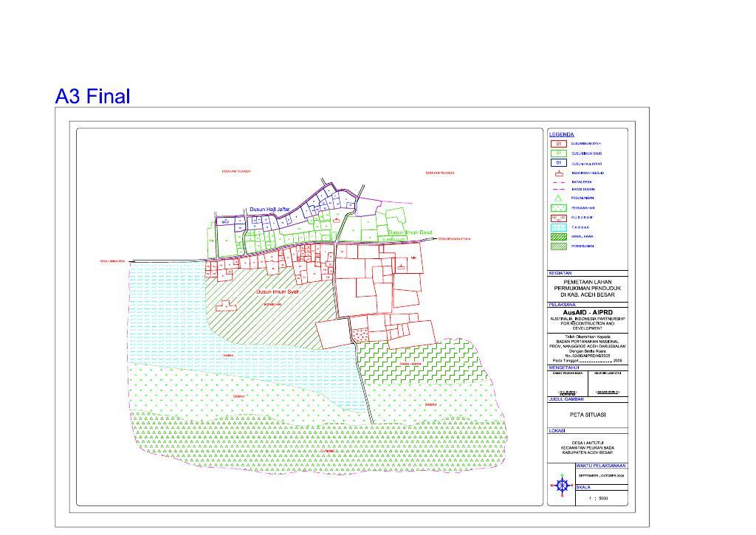Click 'PEMETAAN LAHAN PERMUKIMAN PENDUDUK' title text
Screen dimensions: 756x535
pyautogui.click(x=587, y=285)
